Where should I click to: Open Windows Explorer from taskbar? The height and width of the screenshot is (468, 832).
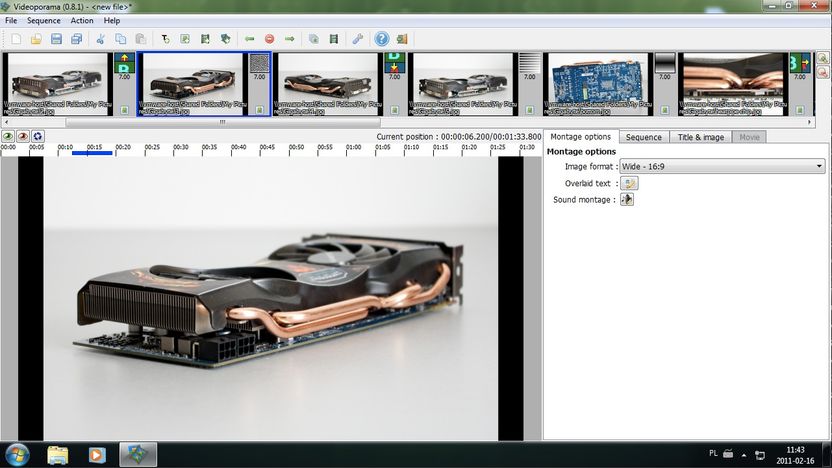57,455
